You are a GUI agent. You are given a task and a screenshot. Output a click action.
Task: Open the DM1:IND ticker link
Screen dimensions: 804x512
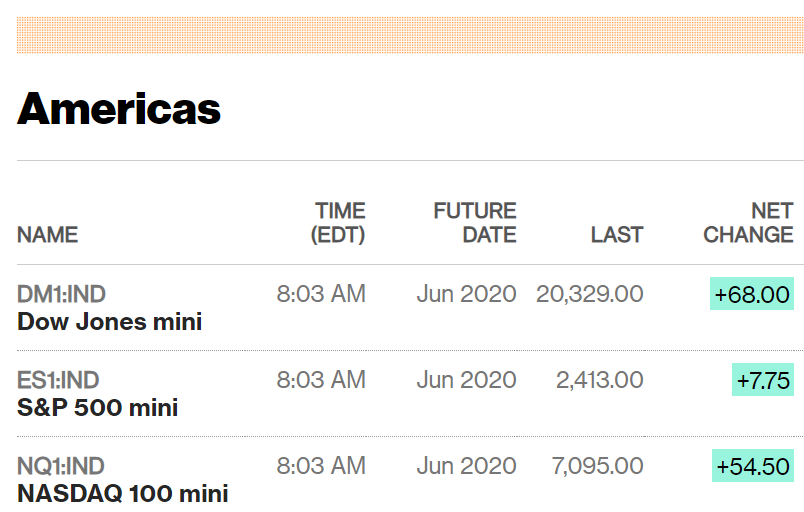pyautogui.click(x=61, y=294)
